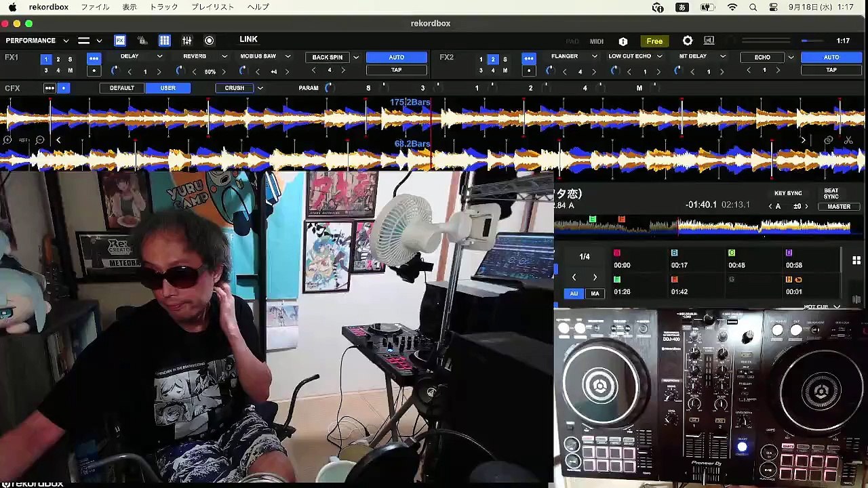Open the ヘルプ menu

[x=258, y=7]
